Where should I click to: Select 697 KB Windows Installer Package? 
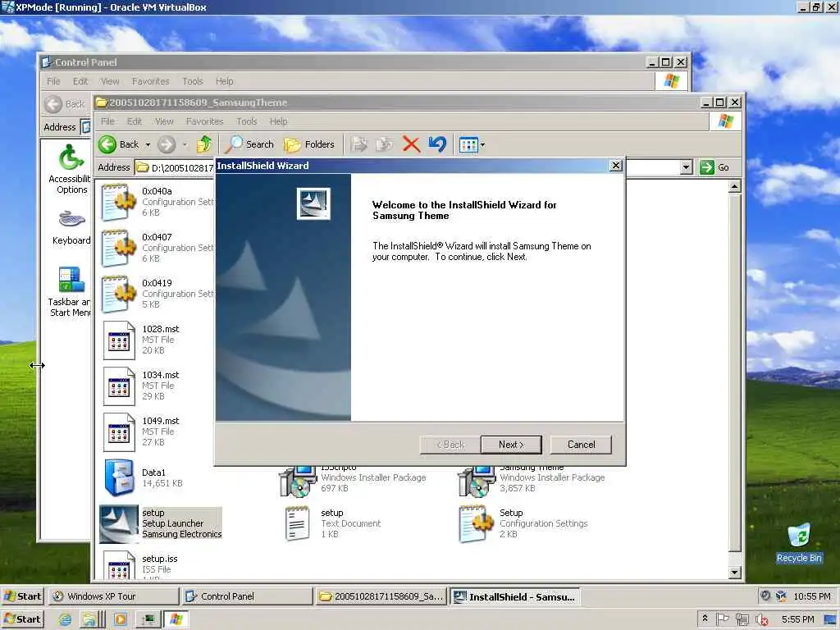(x=353, y=480)
